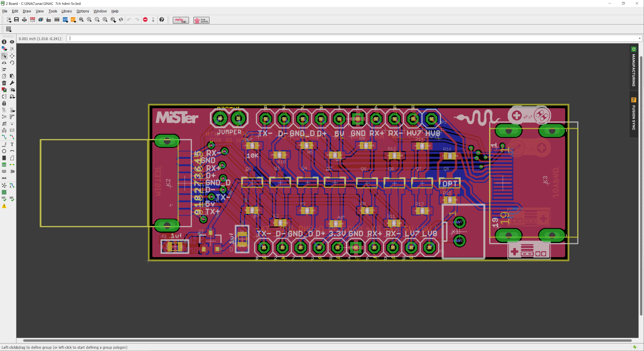
Task: Open the Errors warning list
Action: click(x=4, y=206)
